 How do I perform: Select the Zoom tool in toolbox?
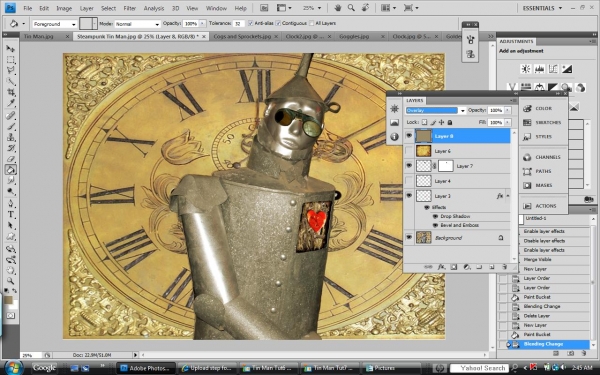pos(10,281)
